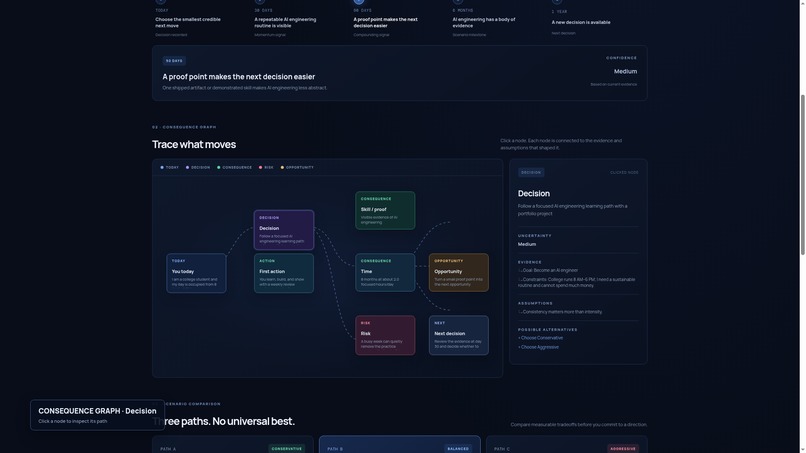806x453 pixels.
Task: Click "A new decision is available" text
Action: coord(581,22)
